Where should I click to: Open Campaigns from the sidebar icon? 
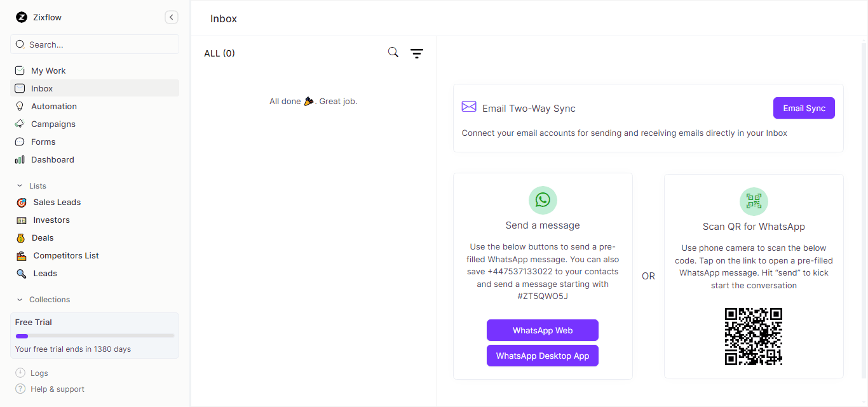22,124
